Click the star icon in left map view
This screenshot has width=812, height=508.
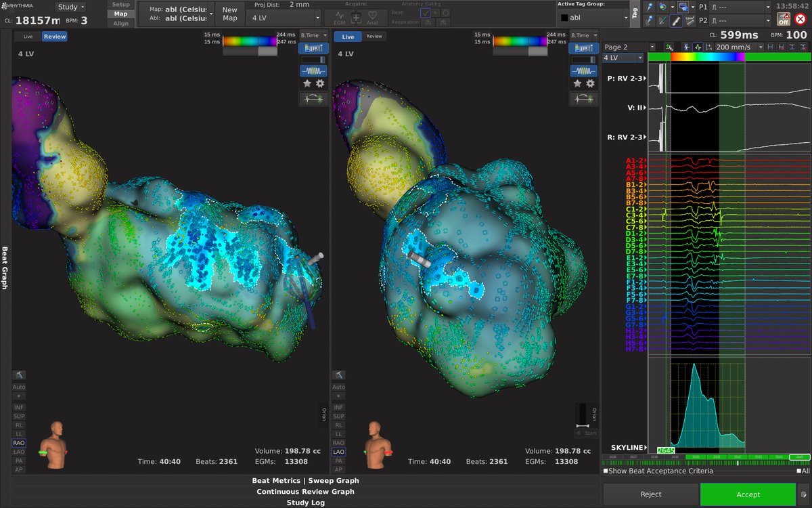tap(307, 83)
